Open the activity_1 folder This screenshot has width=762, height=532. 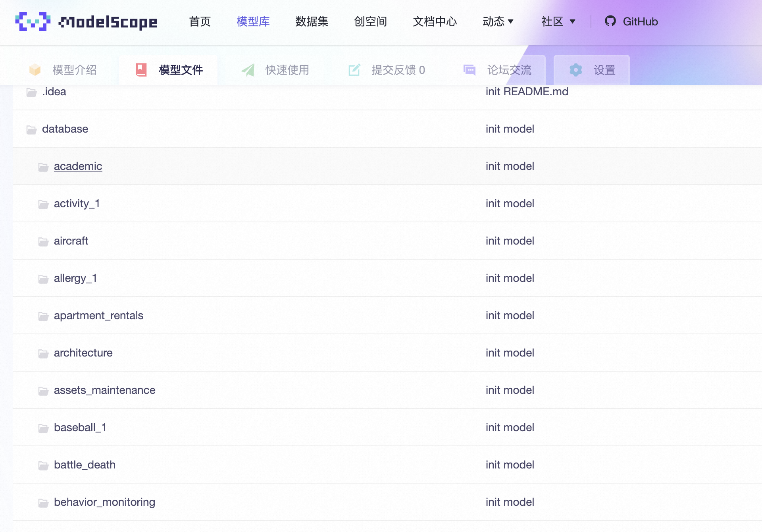[77, 204]
